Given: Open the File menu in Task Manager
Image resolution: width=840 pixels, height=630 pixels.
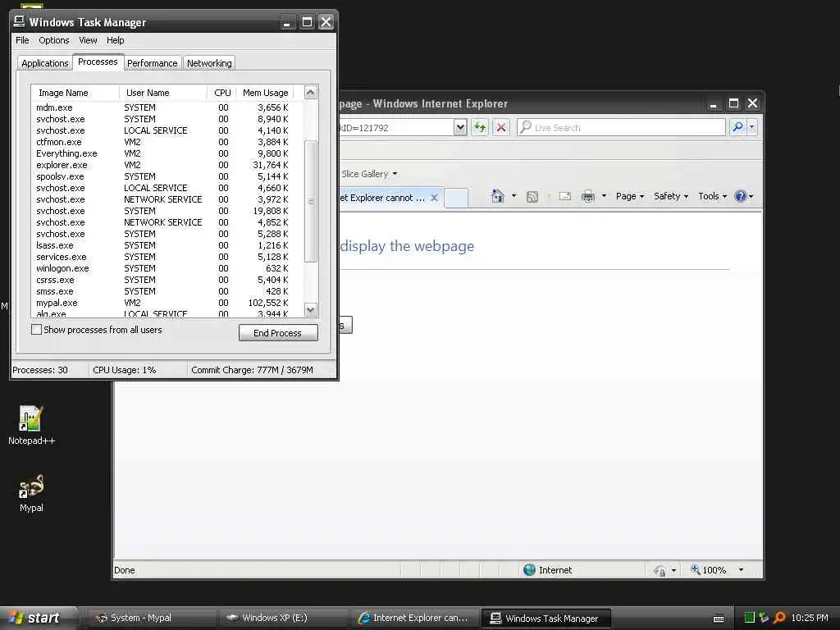Looking at the screenshot, I should [22, 40].
